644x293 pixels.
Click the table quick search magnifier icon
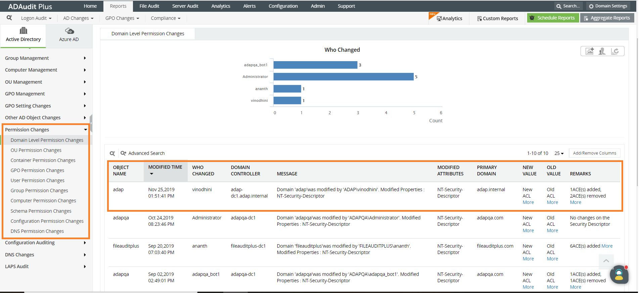(112, 153)
